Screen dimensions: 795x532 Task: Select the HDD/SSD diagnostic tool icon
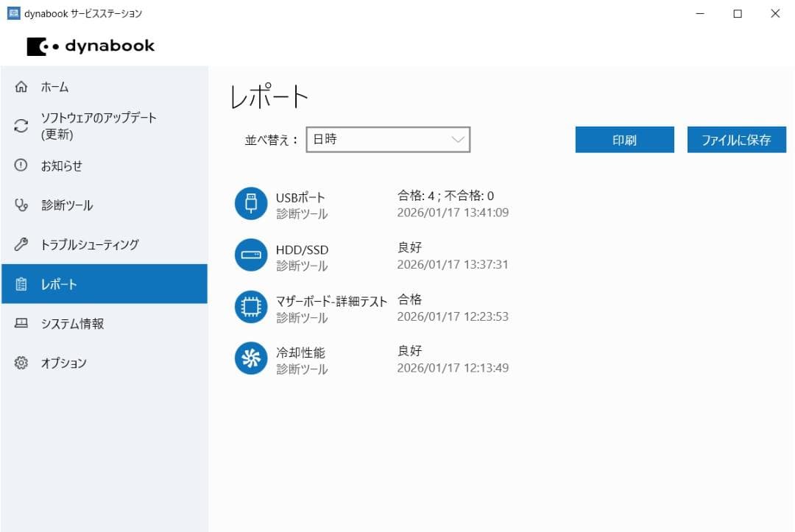pos(250,255)
